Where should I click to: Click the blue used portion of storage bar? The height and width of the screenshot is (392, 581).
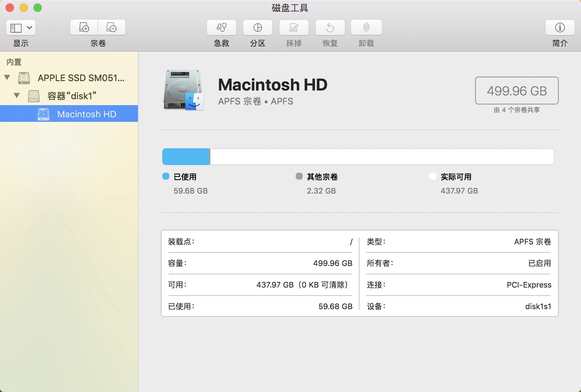pyautogui.click(x=186, y=157)
